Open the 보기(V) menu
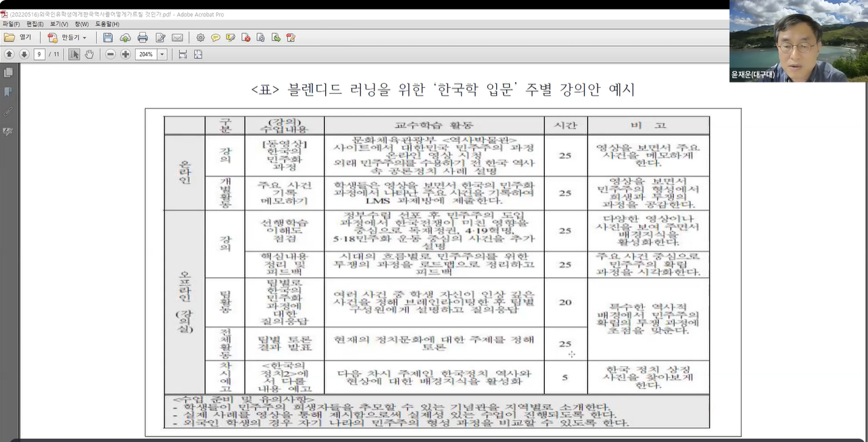 coord(59,24)
